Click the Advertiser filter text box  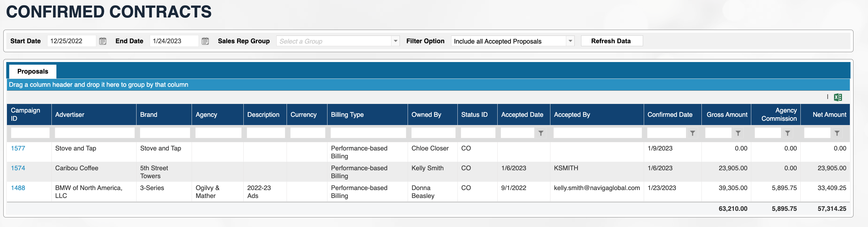[x=94, y=133]
